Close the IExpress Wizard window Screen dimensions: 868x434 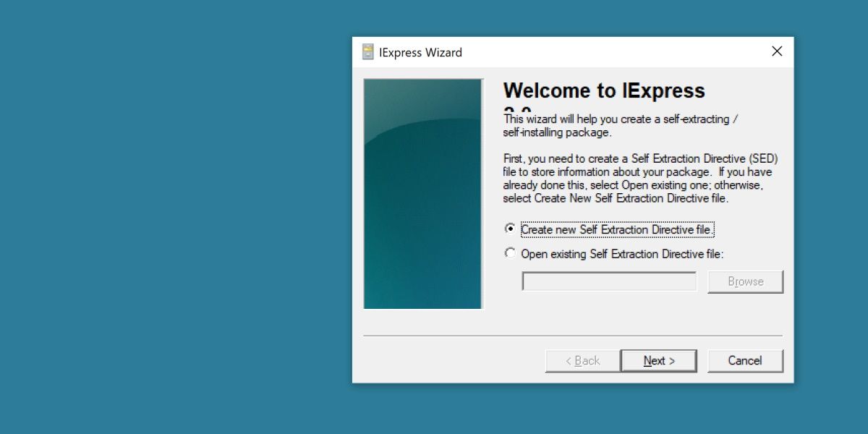777,51
